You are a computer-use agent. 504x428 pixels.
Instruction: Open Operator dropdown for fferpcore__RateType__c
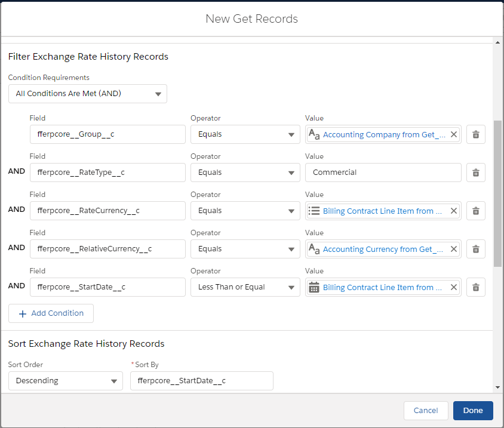(245, 173)
